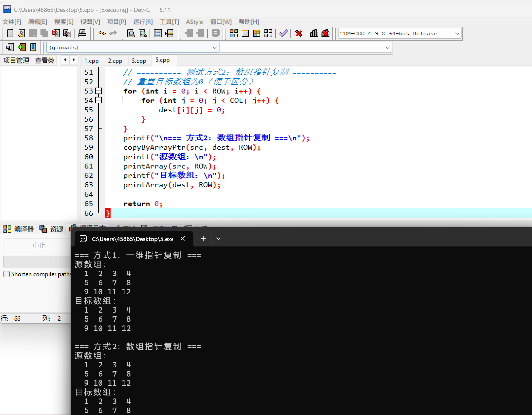Expand the (globals) scope dropdown
This screenshot has width=532, height=415.
coord(214,47)
